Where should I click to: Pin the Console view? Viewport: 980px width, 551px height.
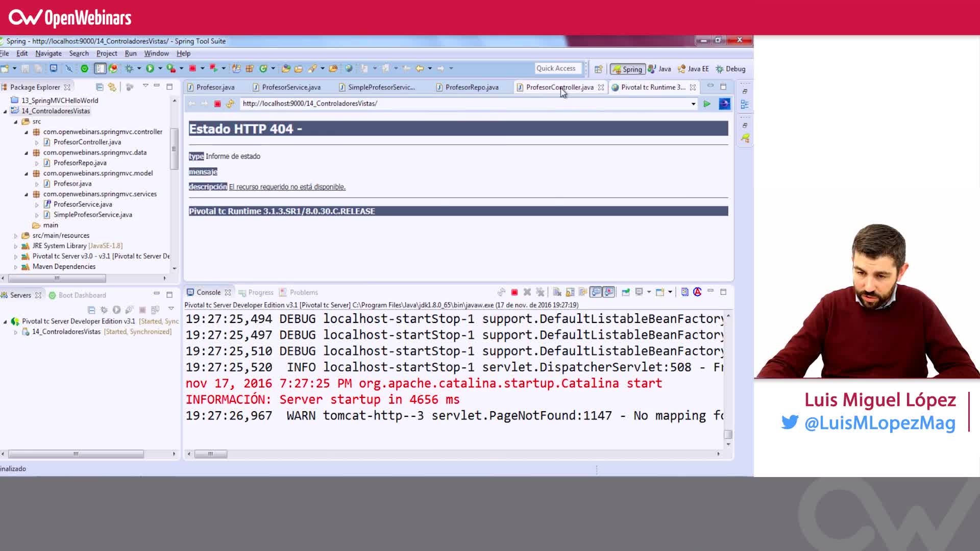pyautogui.click(x=583, y=292)
